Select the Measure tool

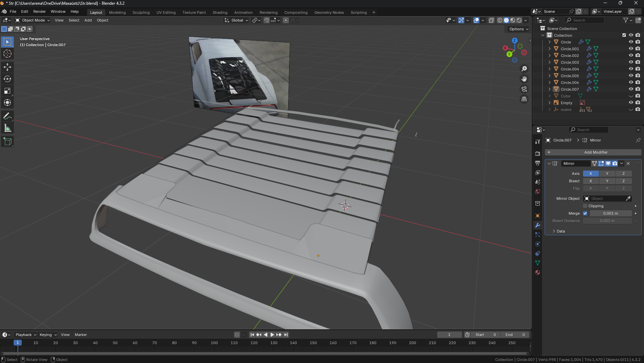(x=7, y=128)
